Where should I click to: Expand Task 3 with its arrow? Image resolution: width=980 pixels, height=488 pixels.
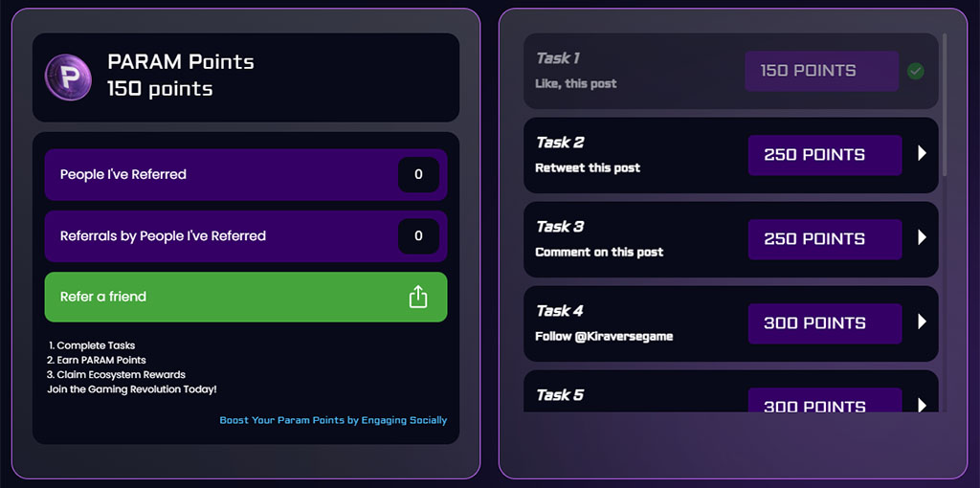tap(922, 237)
